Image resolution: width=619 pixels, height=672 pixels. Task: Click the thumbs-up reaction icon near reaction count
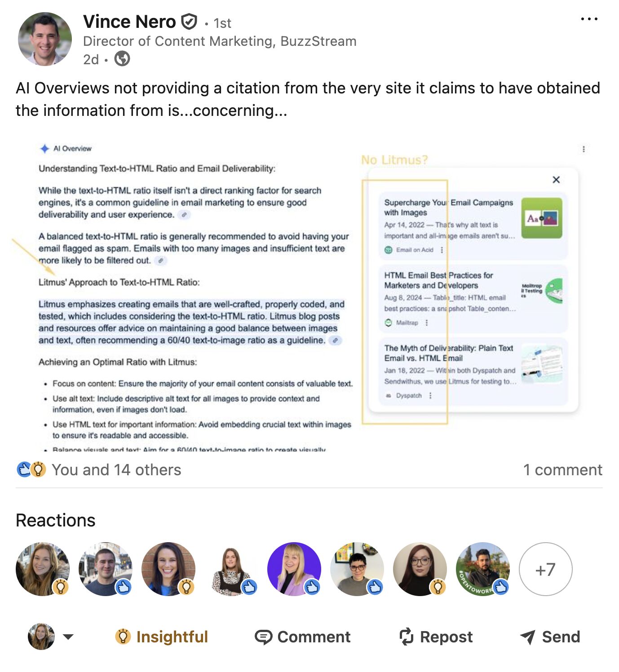click(x=23, y=469)
